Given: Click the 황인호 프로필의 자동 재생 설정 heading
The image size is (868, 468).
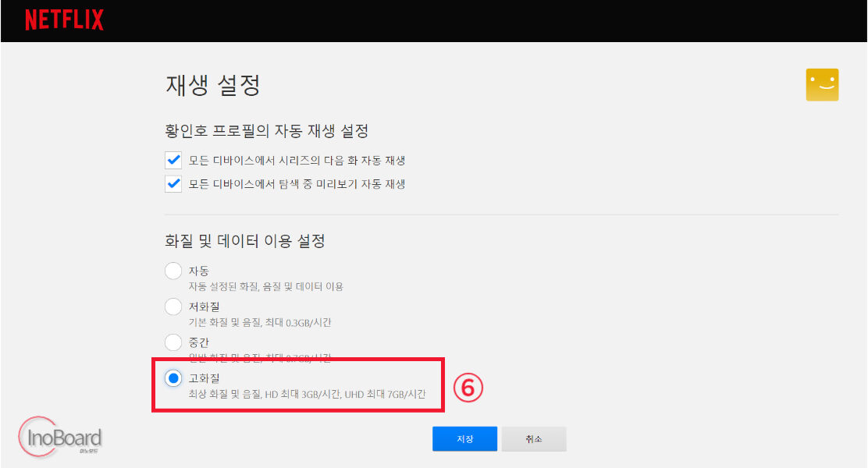Looking at the screenshot, I should pyautogui.click(x=266, y=131).
